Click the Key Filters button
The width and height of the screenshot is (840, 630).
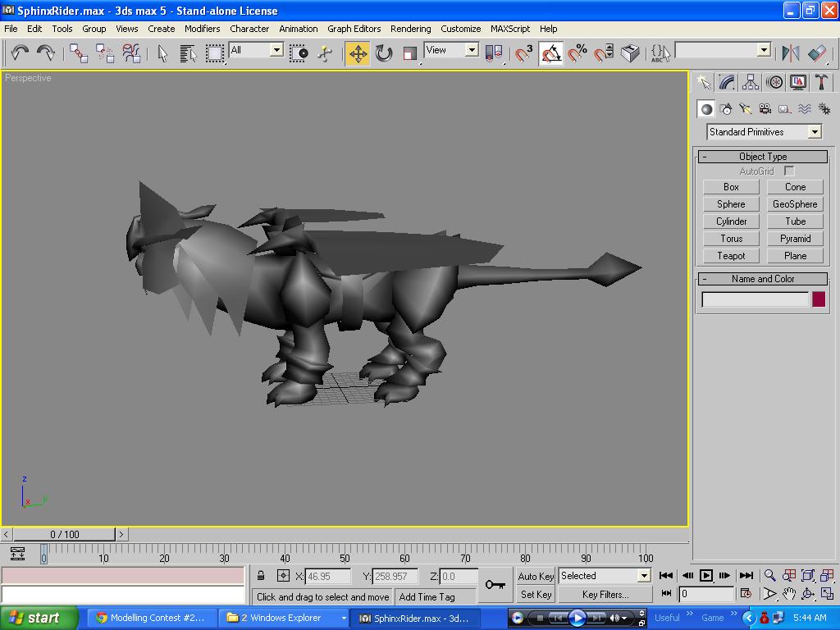605,595
